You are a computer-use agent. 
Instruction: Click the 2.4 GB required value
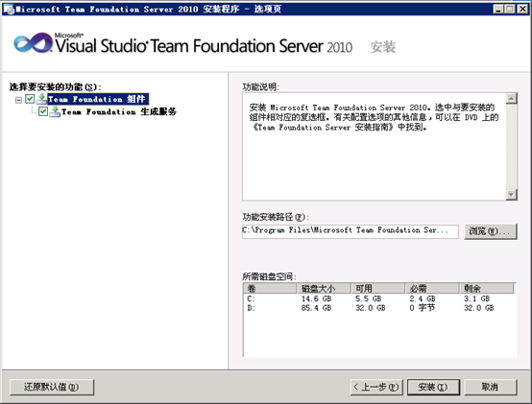pyautogui.click(x=423, y=299)
